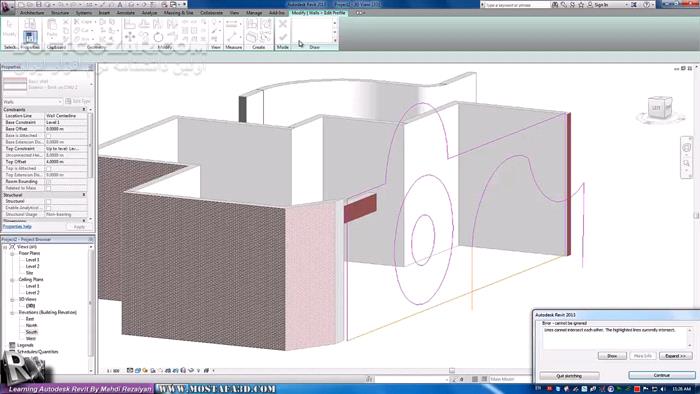Click the Windows taskbar clock

pos(682,389)
